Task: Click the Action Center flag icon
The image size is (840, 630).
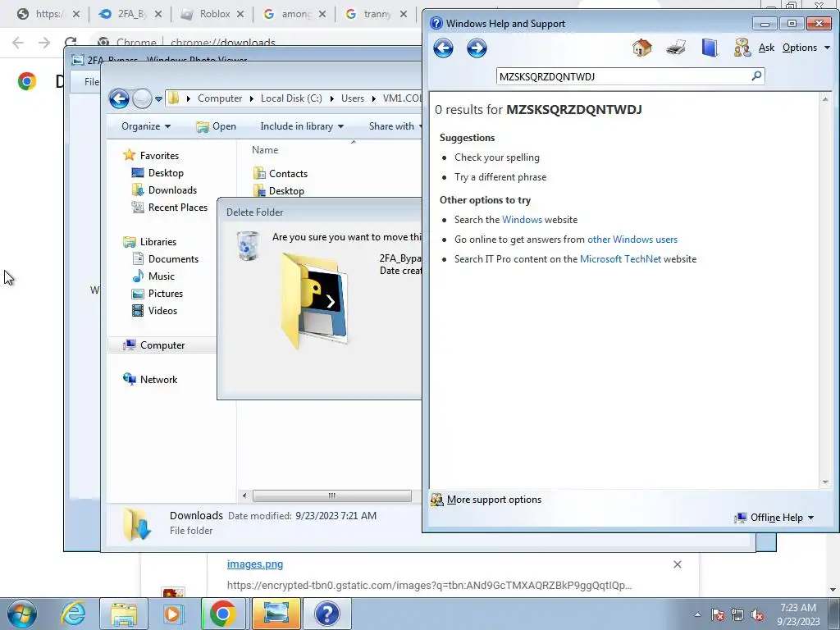Action: 718,614
